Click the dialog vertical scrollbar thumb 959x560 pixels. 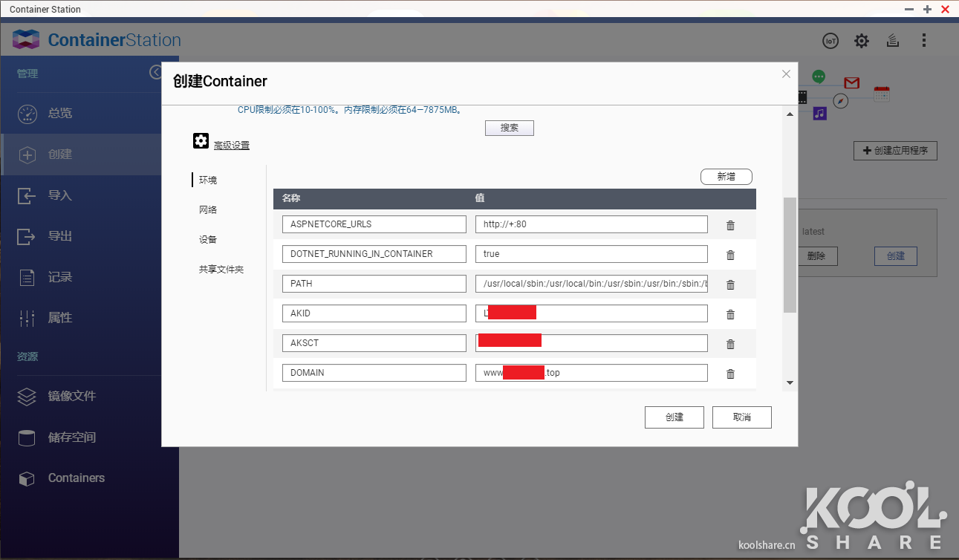pos(790,255)
